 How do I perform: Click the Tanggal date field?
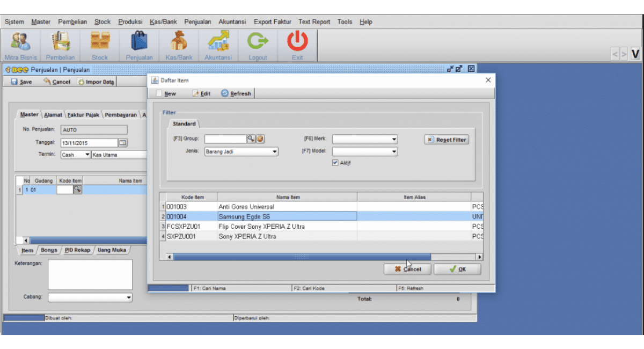tap(89, 143)
